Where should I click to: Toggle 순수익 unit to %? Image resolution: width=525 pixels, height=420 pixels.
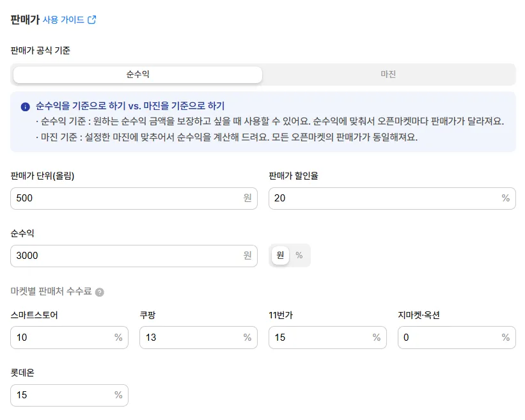pyautogui.click(x=299, y=255)
